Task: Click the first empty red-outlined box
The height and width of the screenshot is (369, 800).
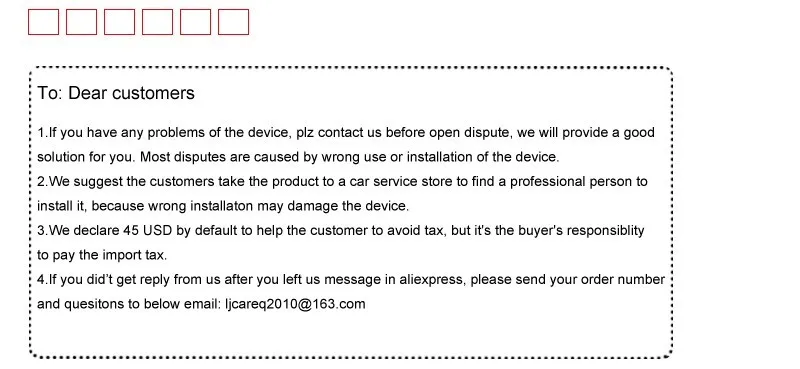Action: pos(43,22)
